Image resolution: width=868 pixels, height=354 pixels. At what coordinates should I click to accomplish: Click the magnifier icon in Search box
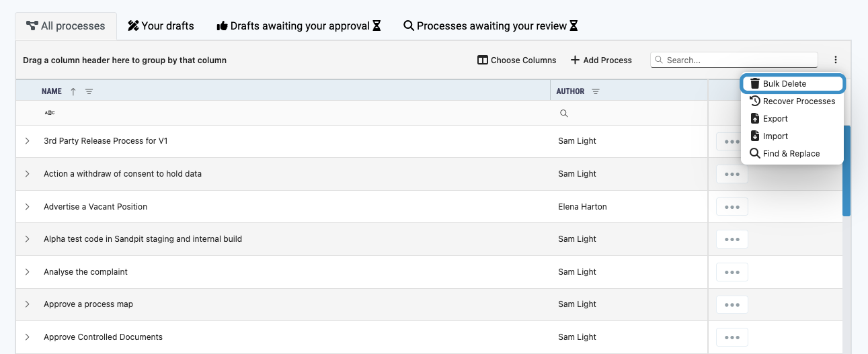659,60
